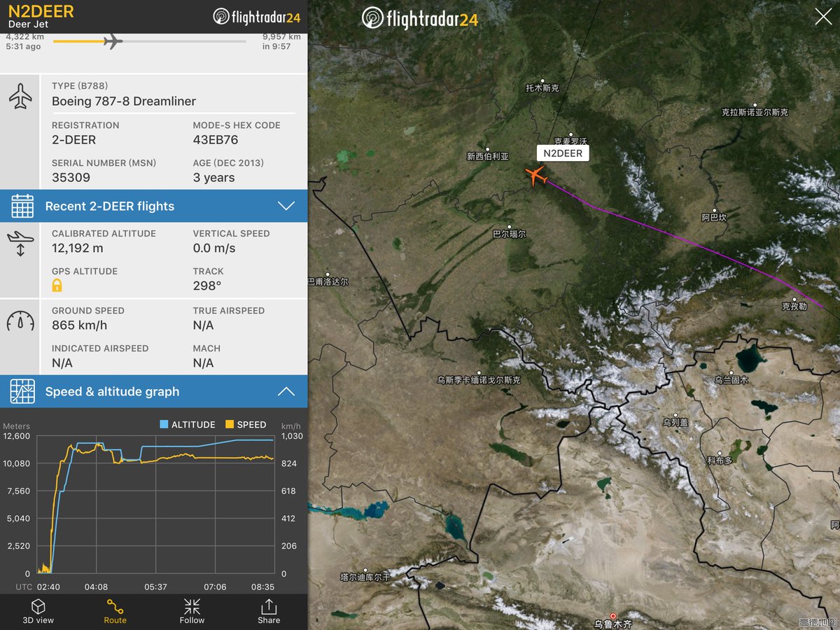Click serial number 35309

(71, 178)
